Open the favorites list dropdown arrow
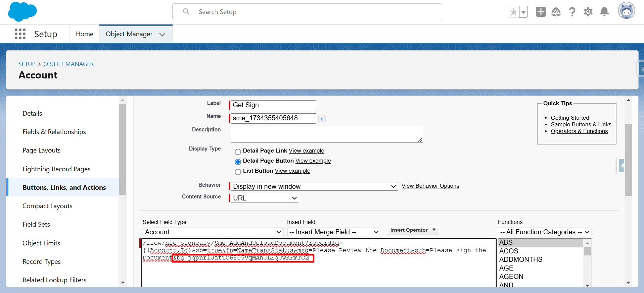644x293 pixels. [x=523, y=12]
